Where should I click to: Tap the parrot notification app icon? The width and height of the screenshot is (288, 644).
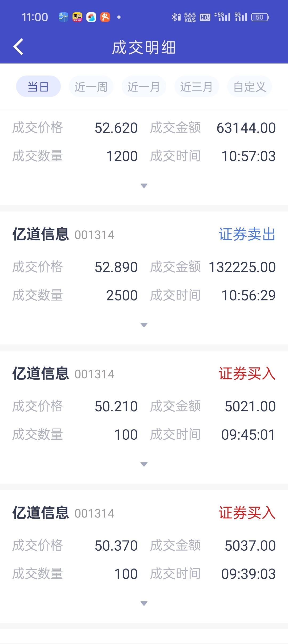91,17
